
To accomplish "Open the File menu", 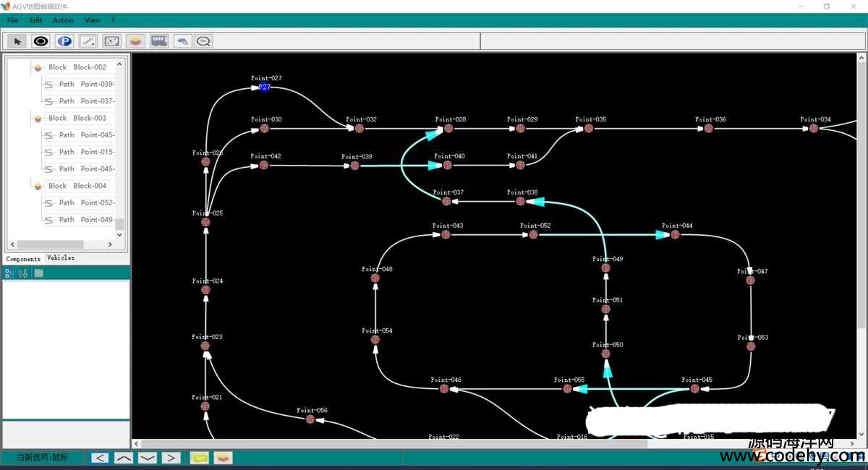I will point(13,20).
